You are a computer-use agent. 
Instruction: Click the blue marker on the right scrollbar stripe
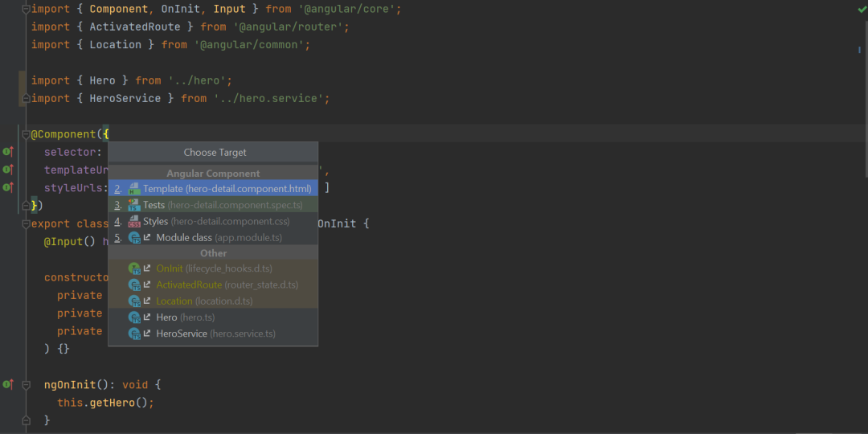[x=860, y=50]
